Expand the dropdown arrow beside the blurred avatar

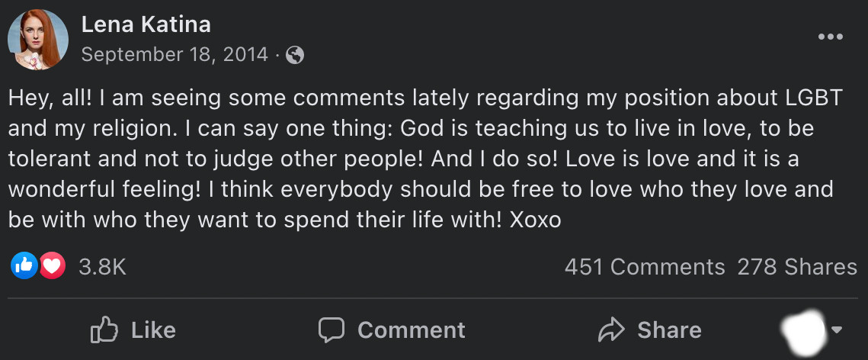click(837, 330)
